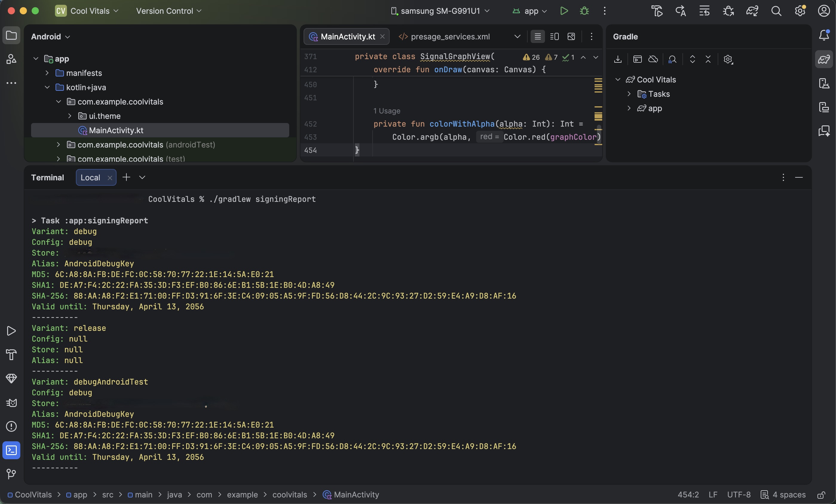Run the app with green play button
836x504 pixels.
click(x=564, y=11)
